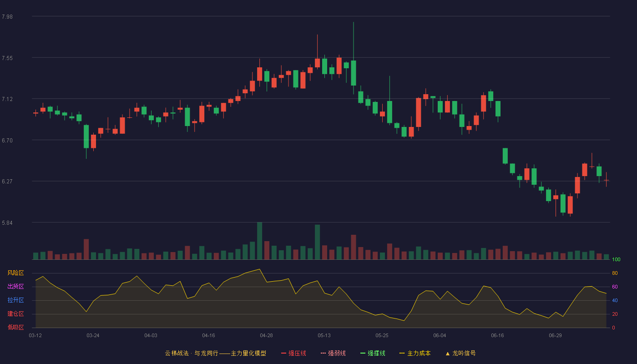Click the 出货区 zone label

tap(15, 287)
